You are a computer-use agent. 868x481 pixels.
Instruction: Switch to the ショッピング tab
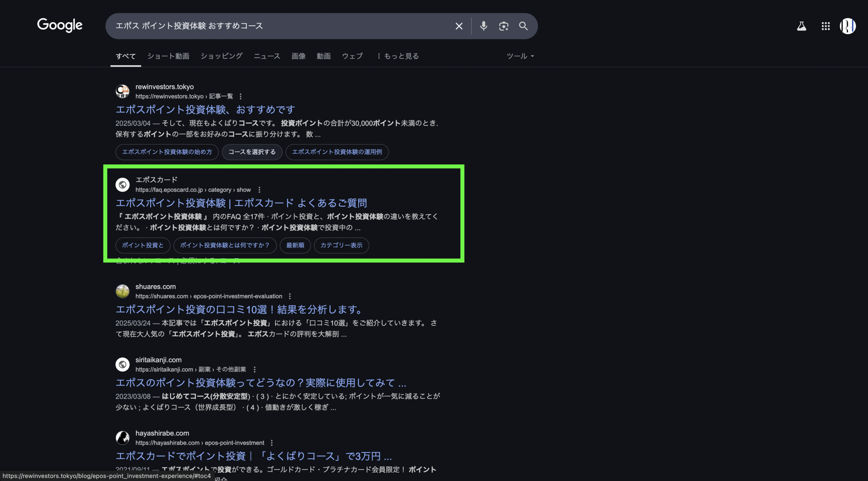[221, 56]
